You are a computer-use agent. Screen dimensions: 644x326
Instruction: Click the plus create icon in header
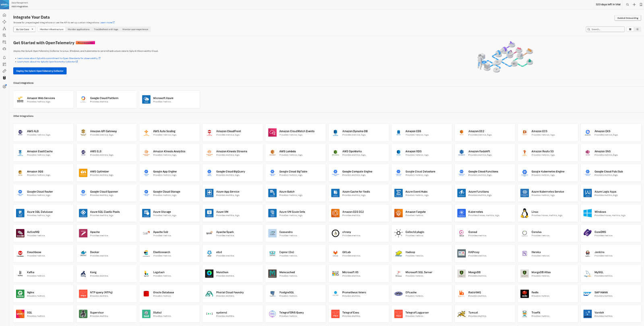[634, 4]
